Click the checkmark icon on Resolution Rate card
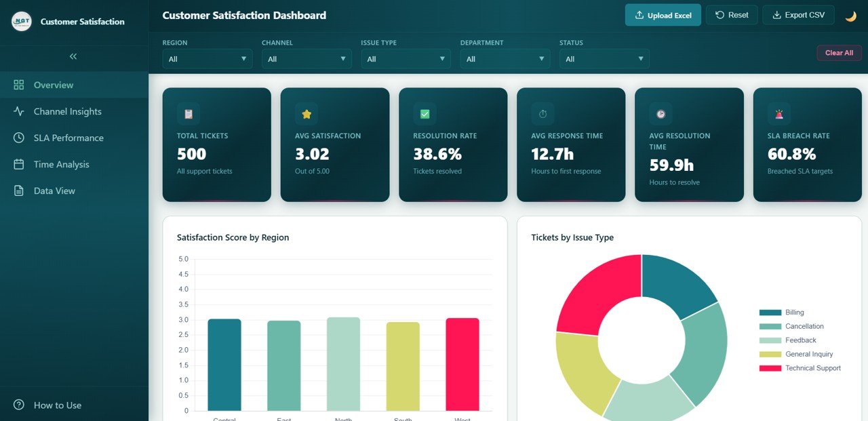The height and width of the screenshot is (421, 868). pos(424,113)
